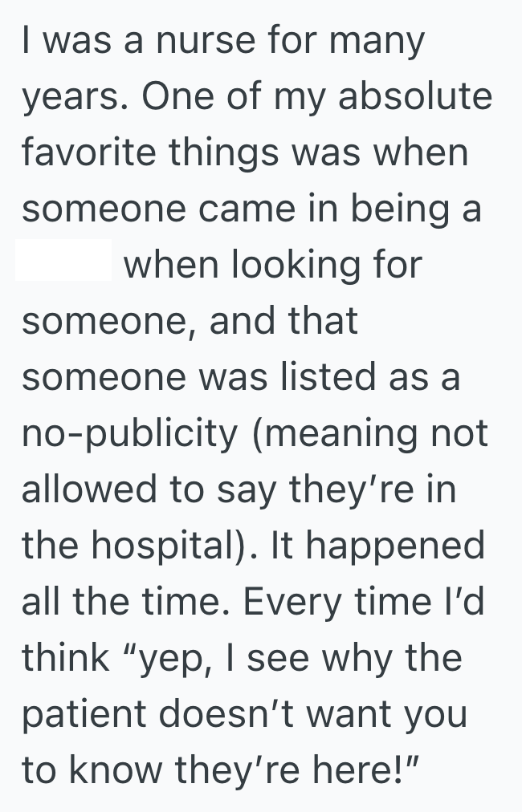Screen dimensions: 522x812
Task: Click the term "no-publicity"
Action: (x=129, y=433)
